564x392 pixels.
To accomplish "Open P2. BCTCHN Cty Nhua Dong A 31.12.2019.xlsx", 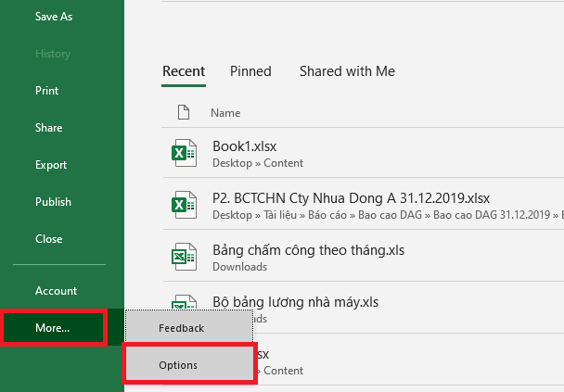I will point(364,204).
